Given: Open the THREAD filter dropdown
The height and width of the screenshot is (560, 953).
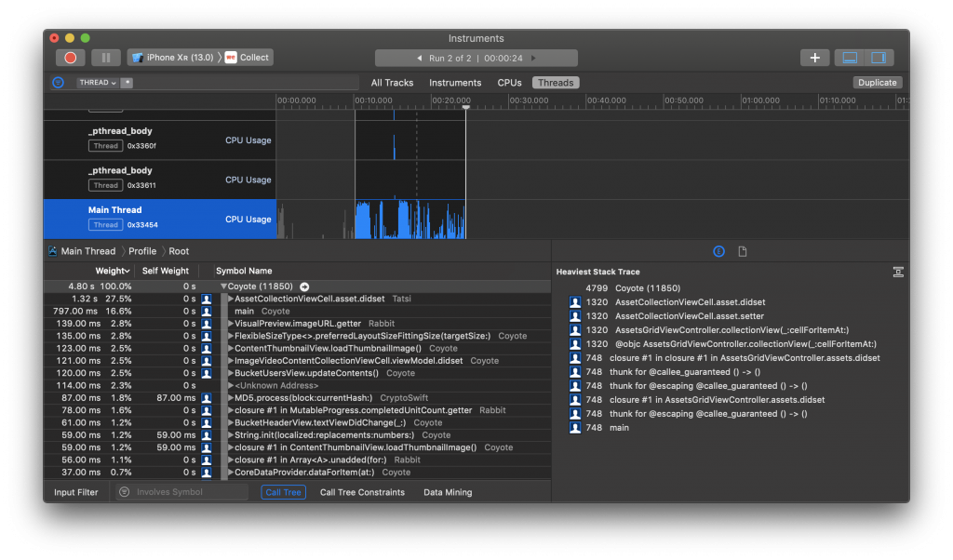Looking at the screenshot, I should point(98,83).
